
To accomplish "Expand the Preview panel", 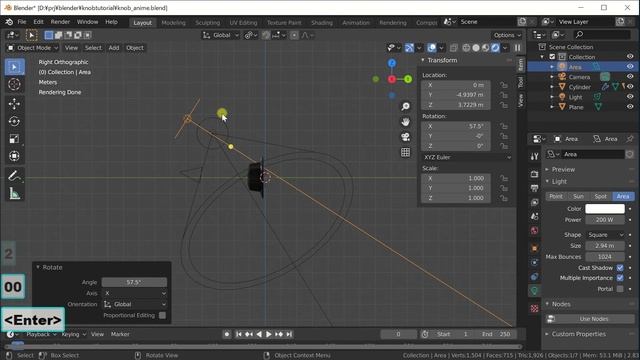I will point(563,169).
